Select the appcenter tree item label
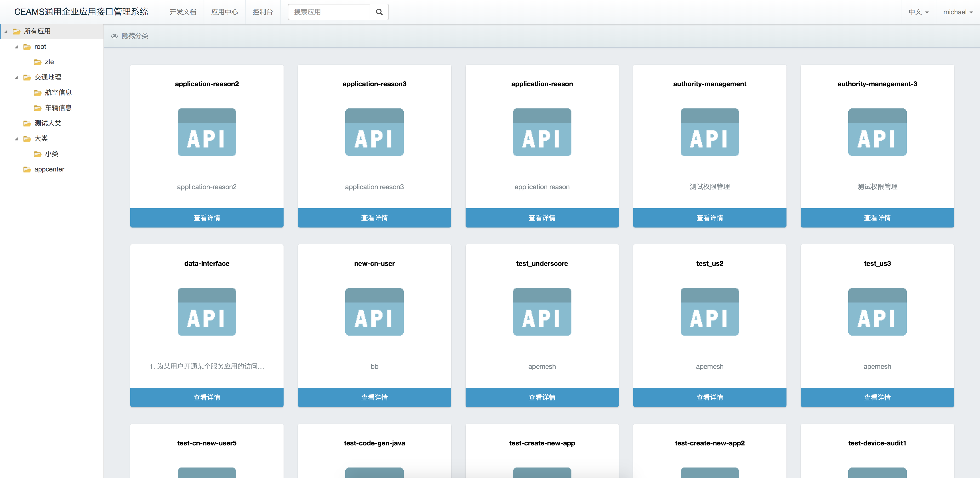Viewport: 980px width, 478px height. (x=49, y=169)
